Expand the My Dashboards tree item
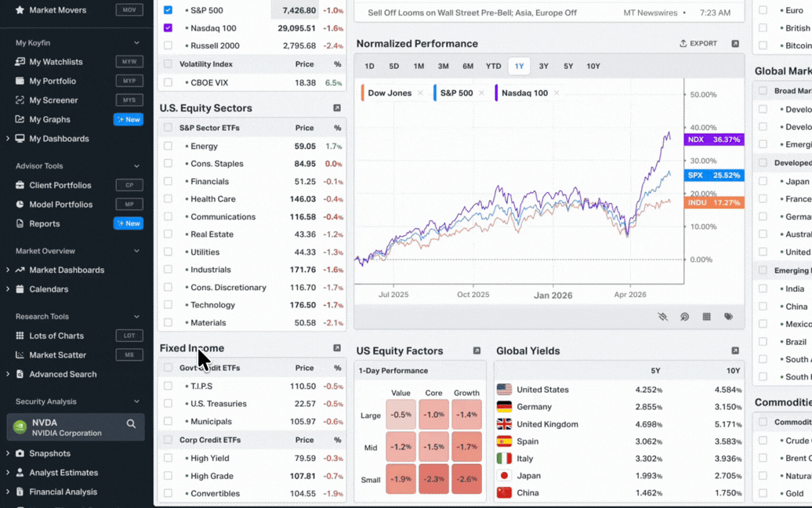 click(7, 138)
